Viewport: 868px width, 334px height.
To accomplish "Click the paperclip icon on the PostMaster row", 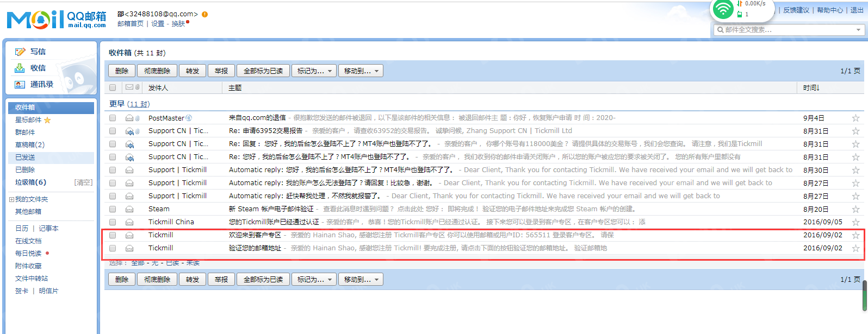I will (138, 118).
